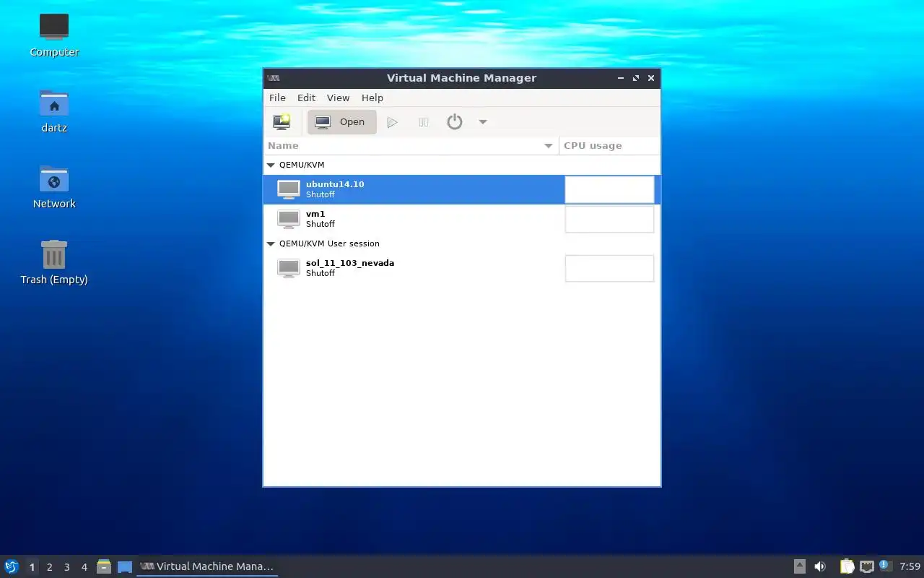Switch to workspace 1

point(32,567)
